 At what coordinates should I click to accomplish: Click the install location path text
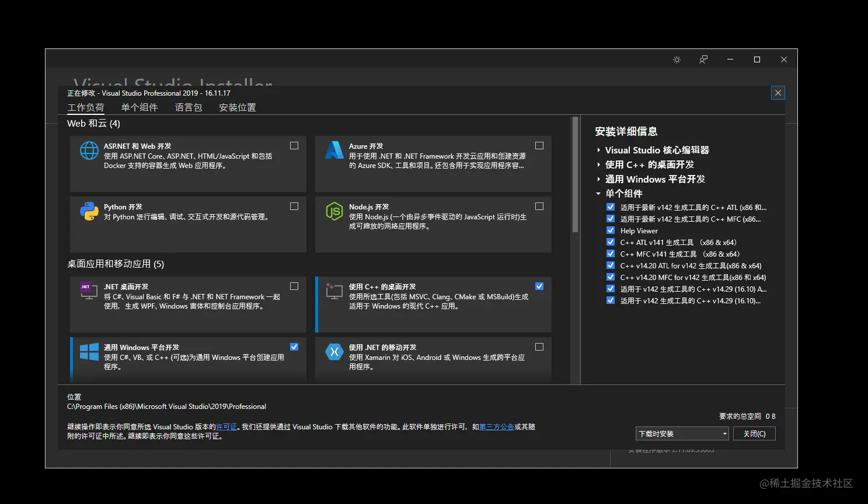166,407
